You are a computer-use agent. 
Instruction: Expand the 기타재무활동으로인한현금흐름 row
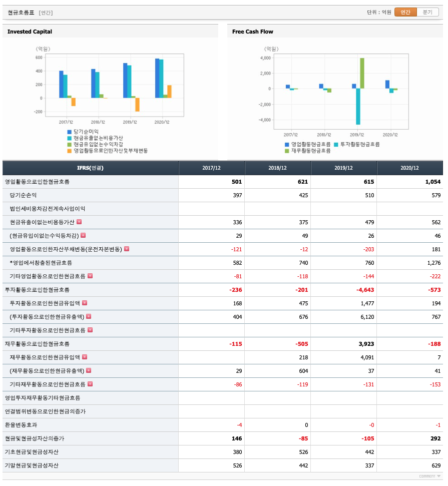click(90, 384)
